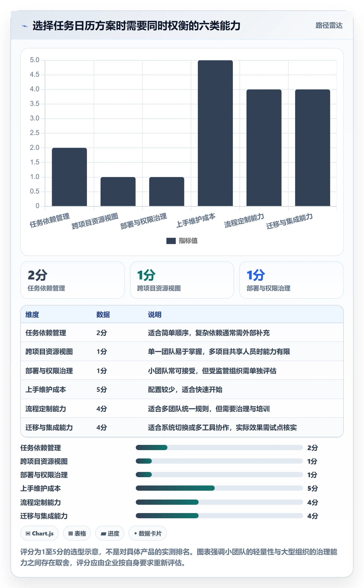Click the 跨项目资源视图 progress bar
Screen dimensions: 364x588
(x=219, y=461)
